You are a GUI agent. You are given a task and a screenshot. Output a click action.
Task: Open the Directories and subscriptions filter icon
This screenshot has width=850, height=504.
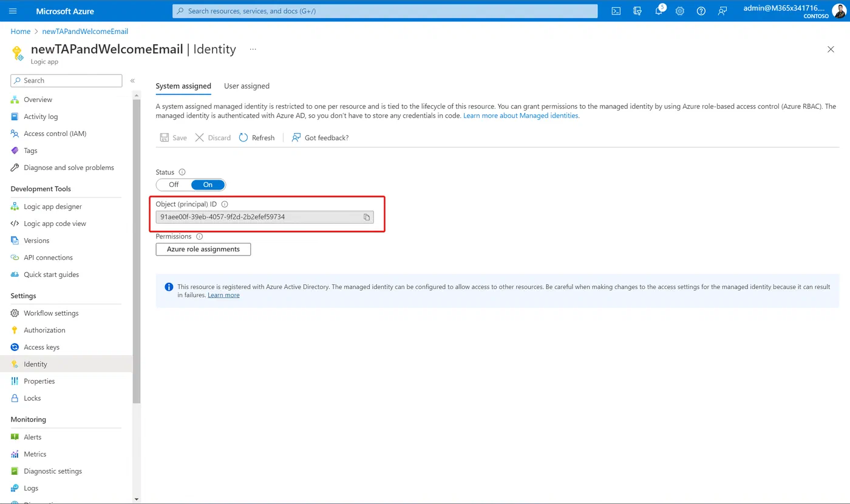click(x=637, y=11)
